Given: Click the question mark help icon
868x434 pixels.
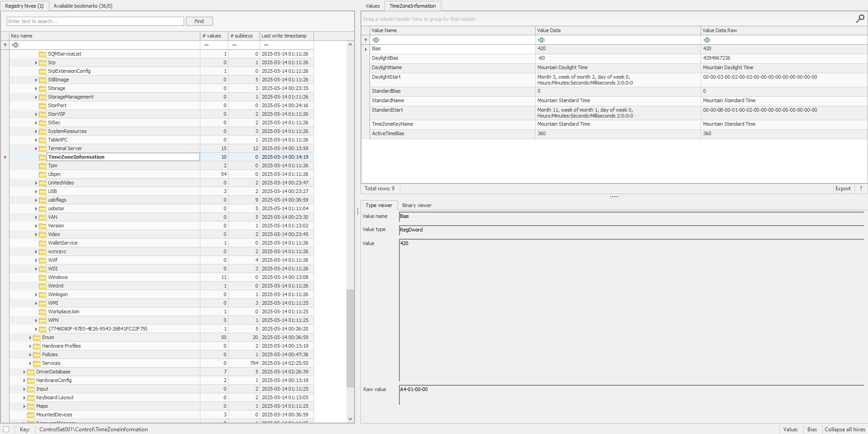Looking at the screenshot, I should [861, 189].
